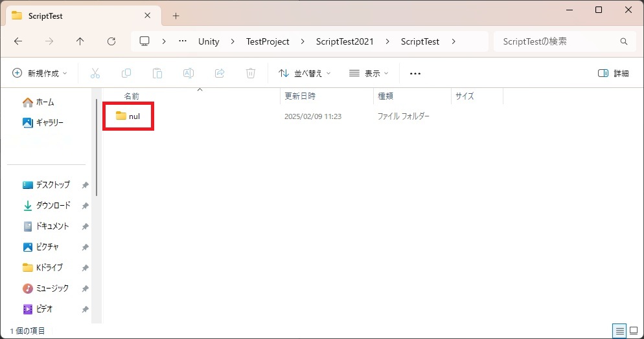Viewport: 644px width, 339px height.
Task: Expand chevron after TestProject in breadcrumb
Action: tap(303, 41)
